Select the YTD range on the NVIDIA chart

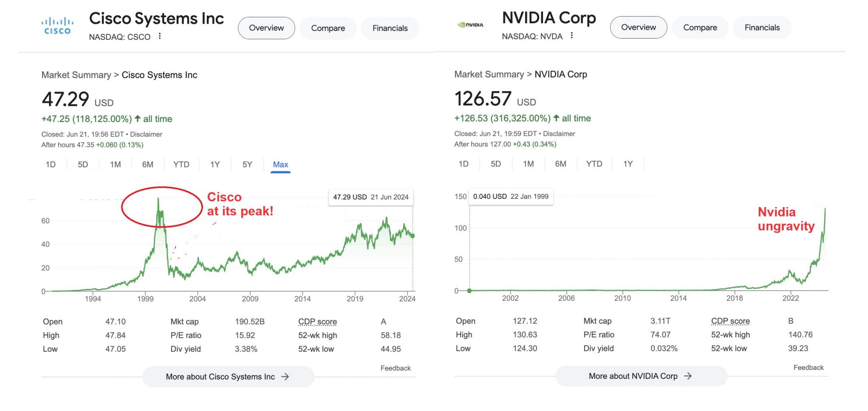click(594, 164)
